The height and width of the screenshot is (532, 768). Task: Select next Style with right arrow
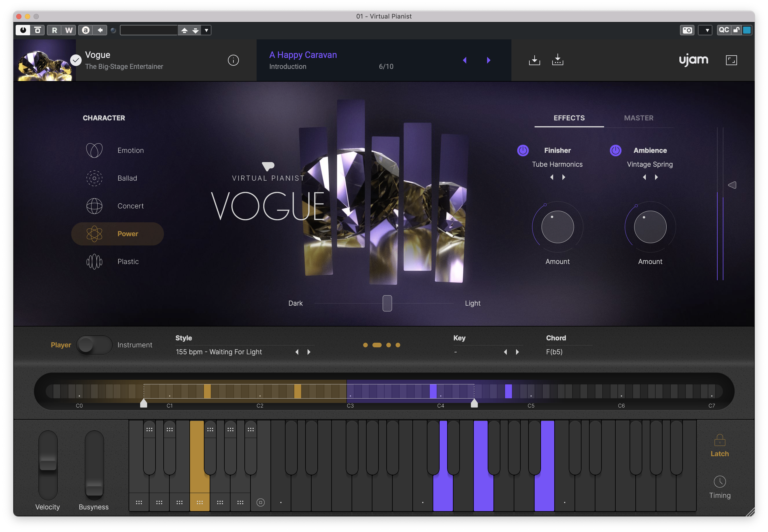[309, 352]
